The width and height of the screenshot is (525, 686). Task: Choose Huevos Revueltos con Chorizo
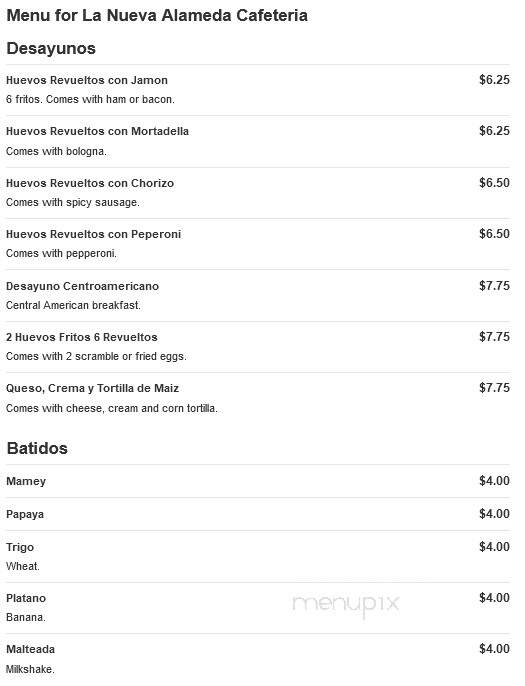[x=90, y=183]
